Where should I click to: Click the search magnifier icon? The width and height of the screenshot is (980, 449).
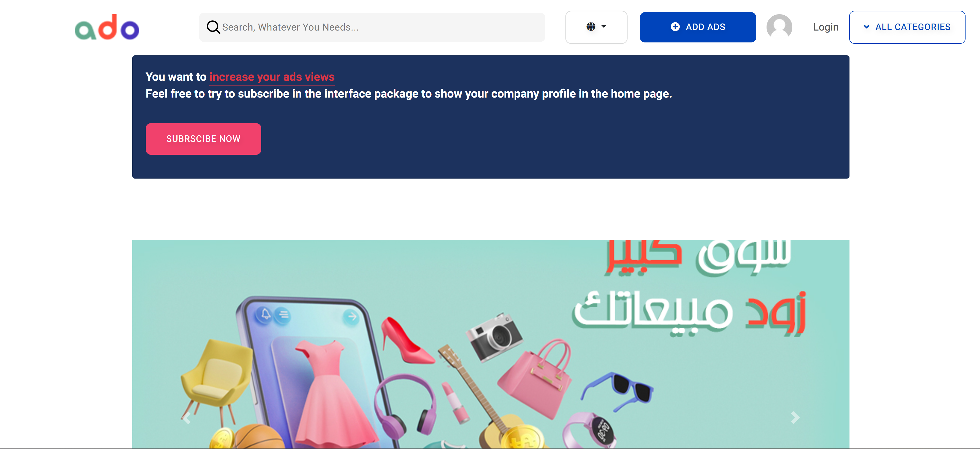pos(213,27)
